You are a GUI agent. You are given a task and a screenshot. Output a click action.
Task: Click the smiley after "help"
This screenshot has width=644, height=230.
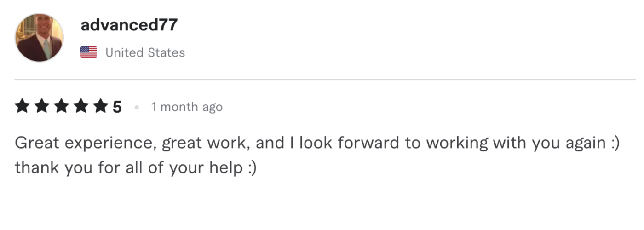coord(252,167)
